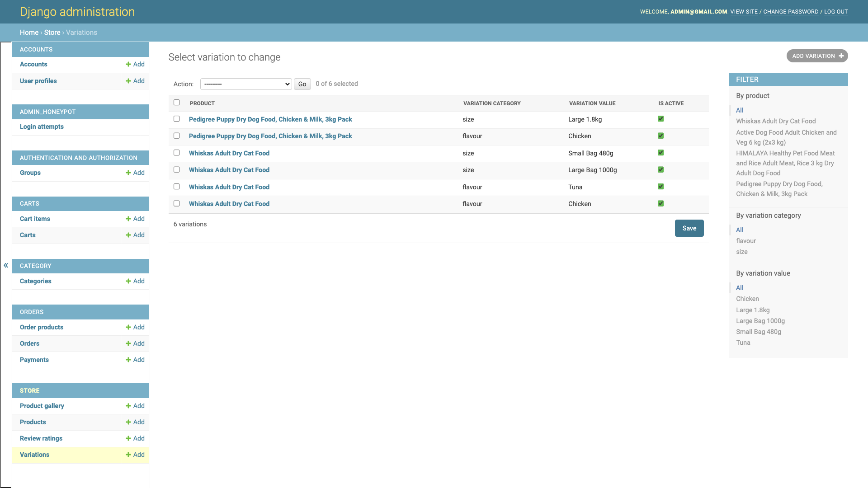Filter by variation category flavour
The image size is (868, 488).
pyautogui.click(x=746, y=241)
